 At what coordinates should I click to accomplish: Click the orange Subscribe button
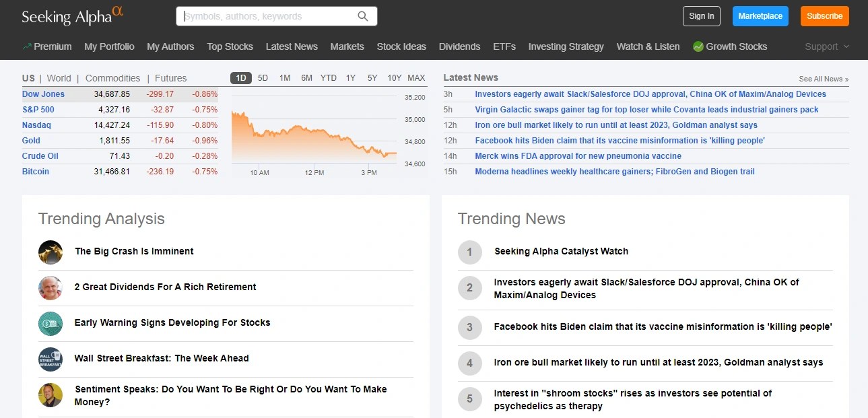pos(824,15)
